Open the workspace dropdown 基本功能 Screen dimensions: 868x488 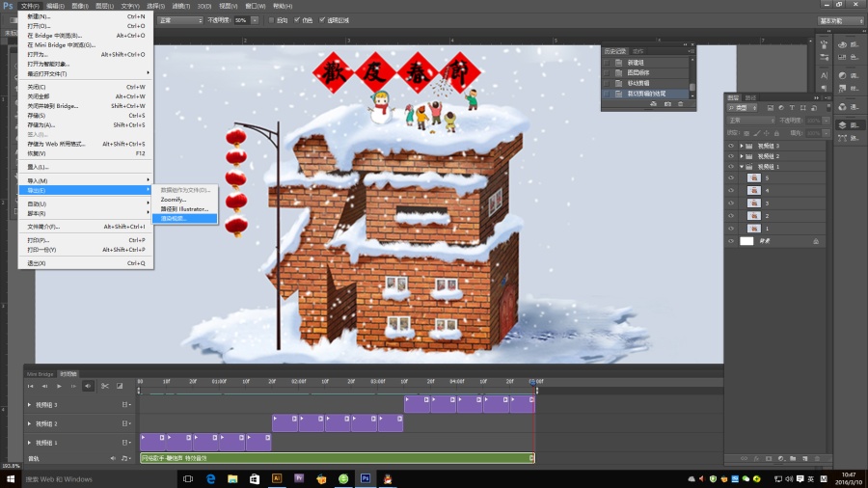840,19
